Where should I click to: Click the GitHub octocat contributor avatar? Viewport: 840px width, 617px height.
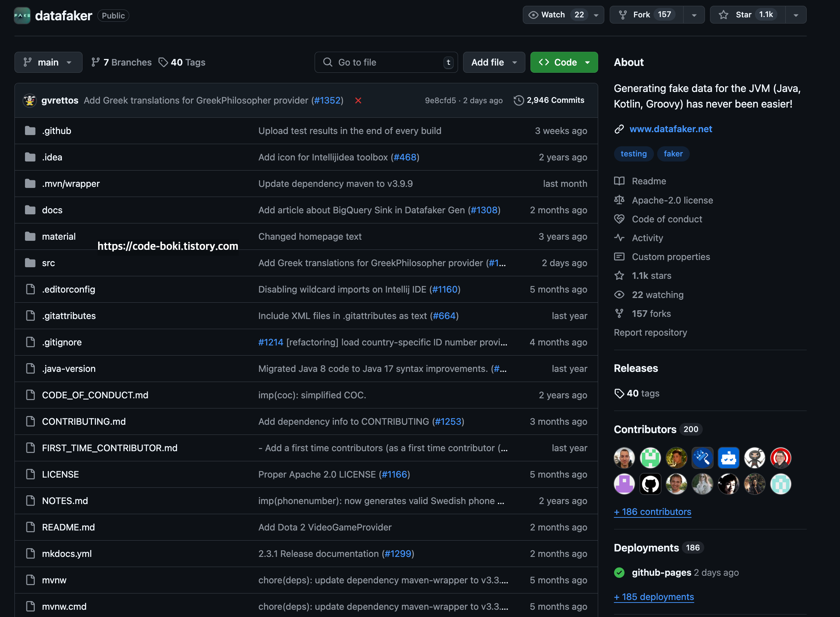(650, 484)
